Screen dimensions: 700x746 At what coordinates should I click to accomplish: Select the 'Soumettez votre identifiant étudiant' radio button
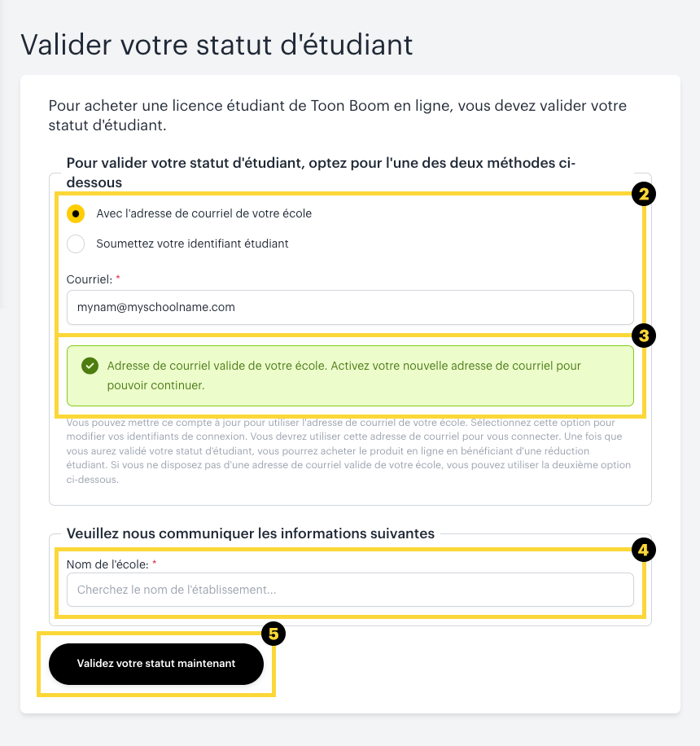[76, 244]
